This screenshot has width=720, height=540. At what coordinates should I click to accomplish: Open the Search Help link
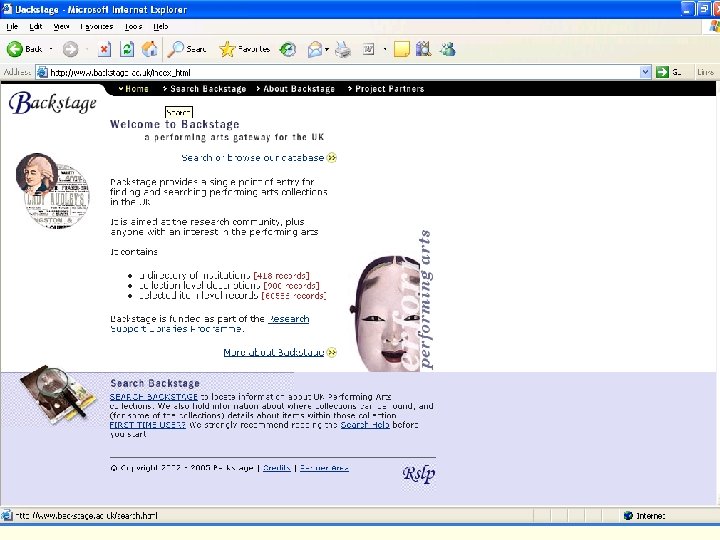(x=365, y=425)
